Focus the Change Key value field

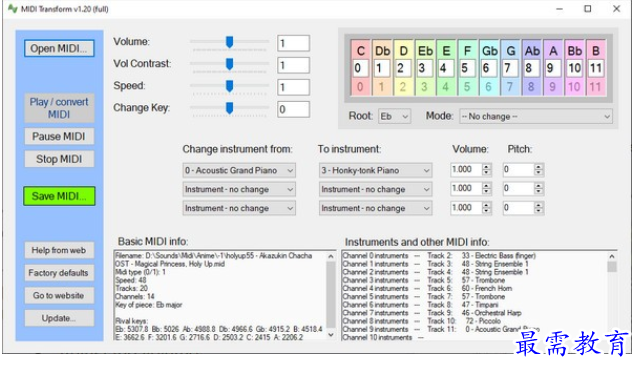(x=293, y=109)
